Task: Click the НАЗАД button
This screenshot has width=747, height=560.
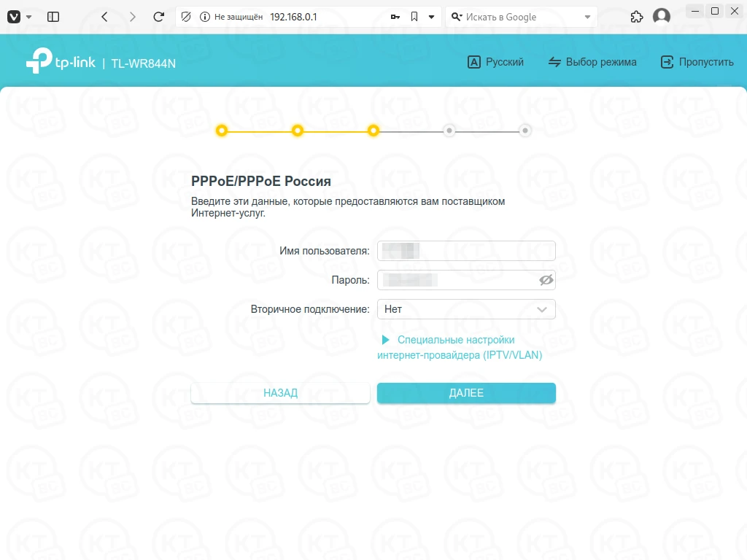Action: [x=280, y=393]
